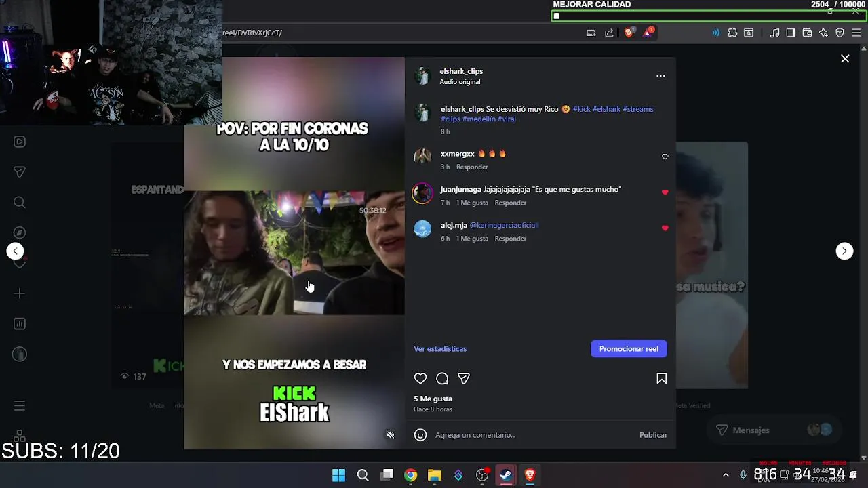The image size is (868, 488).
Task: View the '5 Me gusta' likes list
Action: click(433, 399)
